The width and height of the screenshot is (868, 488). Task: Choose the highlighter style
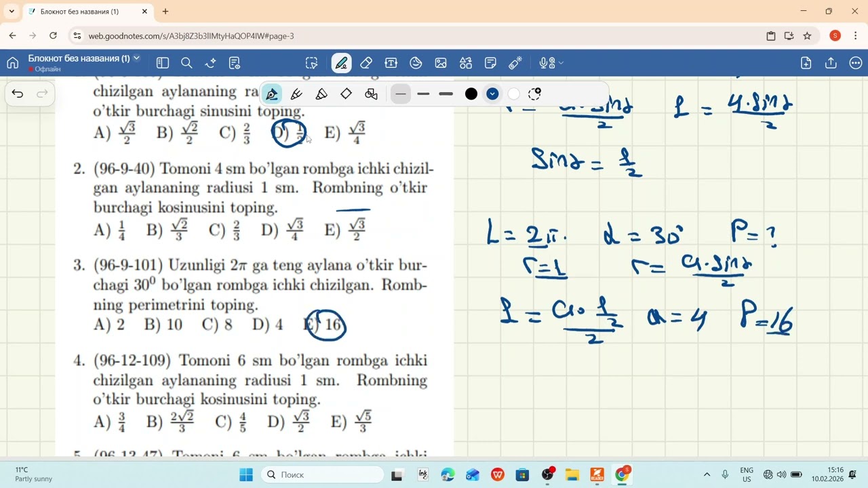[x=321, y=94]
